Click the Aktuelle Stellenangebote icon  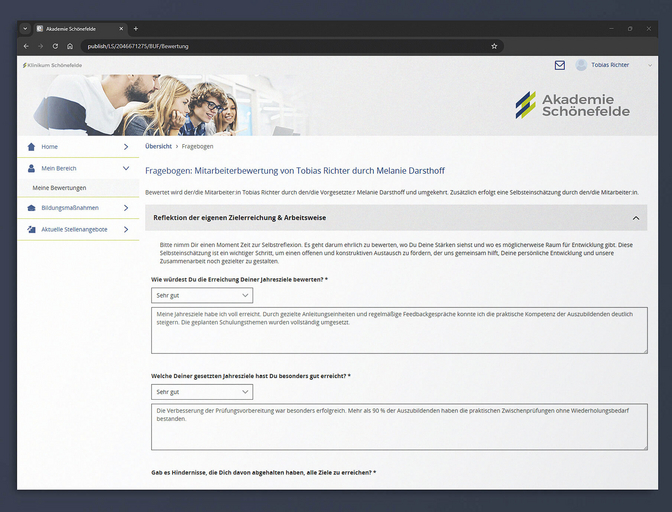[32, 229]
